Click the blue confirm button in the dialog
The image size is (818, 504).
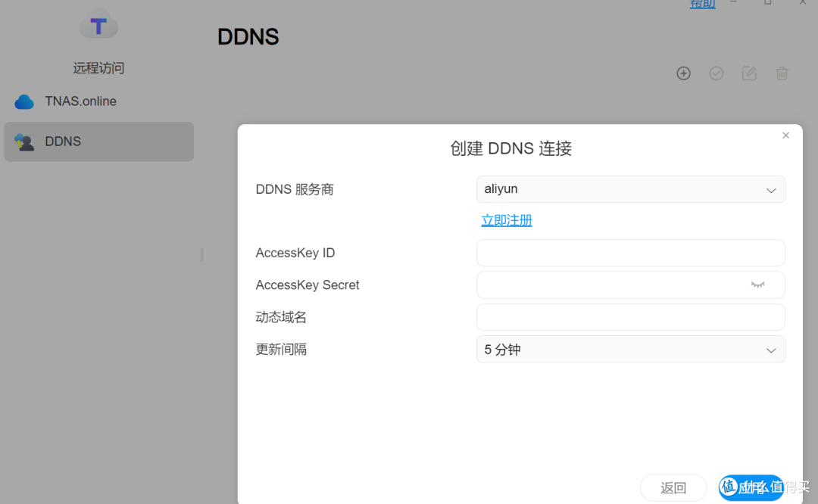[x=751, y=488]
